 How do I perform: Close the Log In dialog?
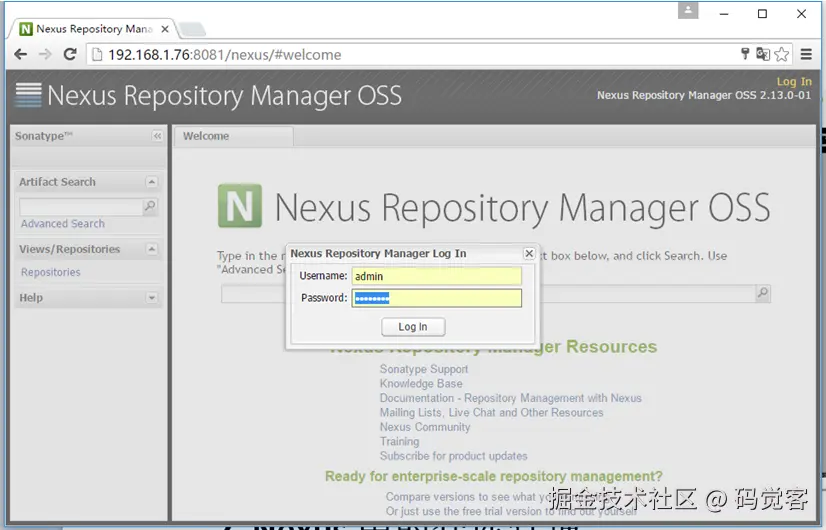pyautogui.click(x=529, y=253)
